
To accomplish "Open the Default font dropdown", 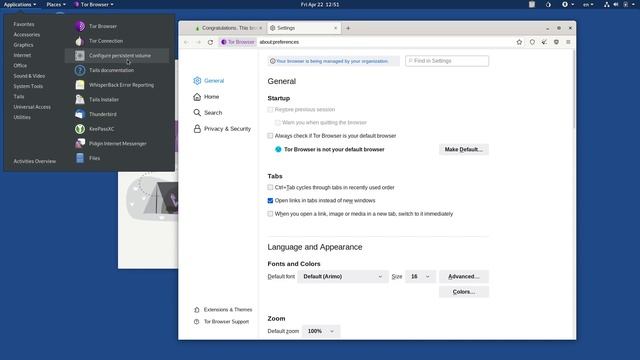I will (x=343, y=277).
